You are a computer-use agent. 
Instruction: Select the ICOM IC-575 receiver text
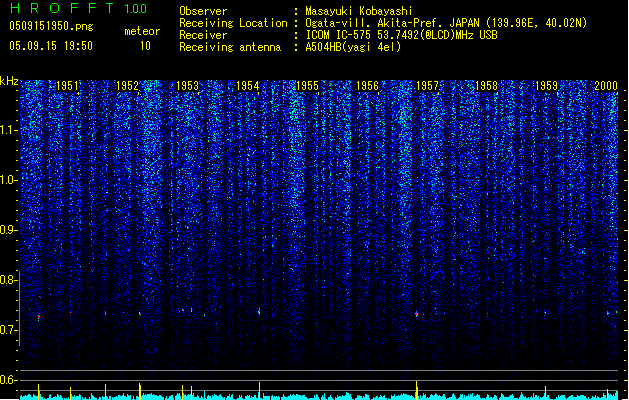click(x=401, y=35)
